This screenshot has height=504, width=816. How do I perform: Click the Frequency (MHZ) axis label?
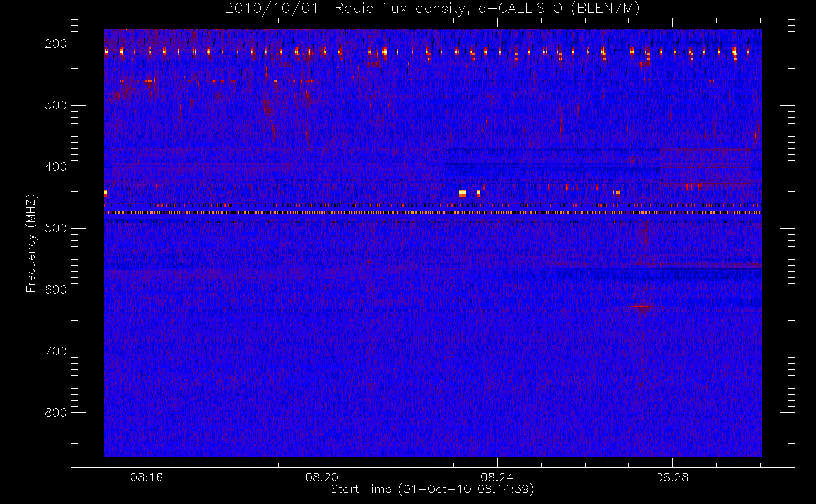tap(31, 243)
